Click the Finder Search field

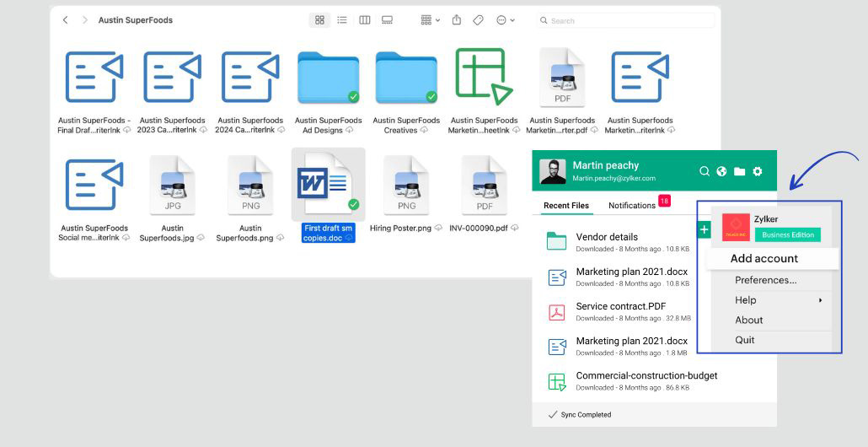point(625,20)
